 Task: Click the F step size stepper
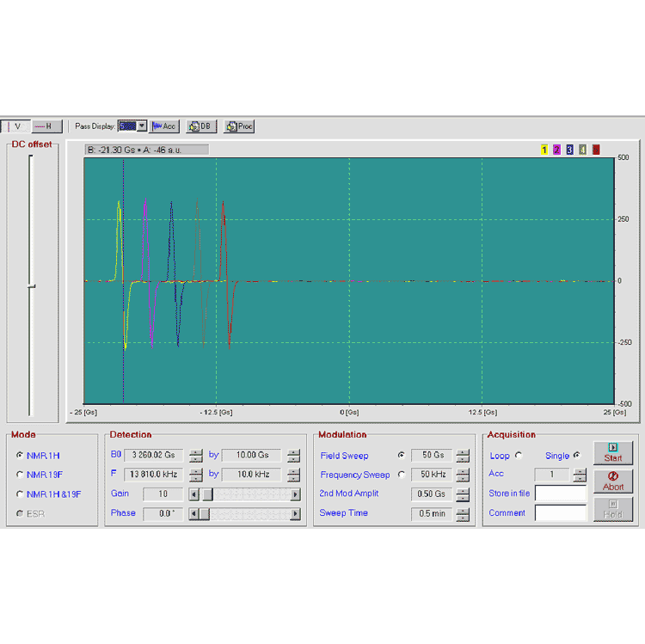pyautogui.click(x=294, y=475)
